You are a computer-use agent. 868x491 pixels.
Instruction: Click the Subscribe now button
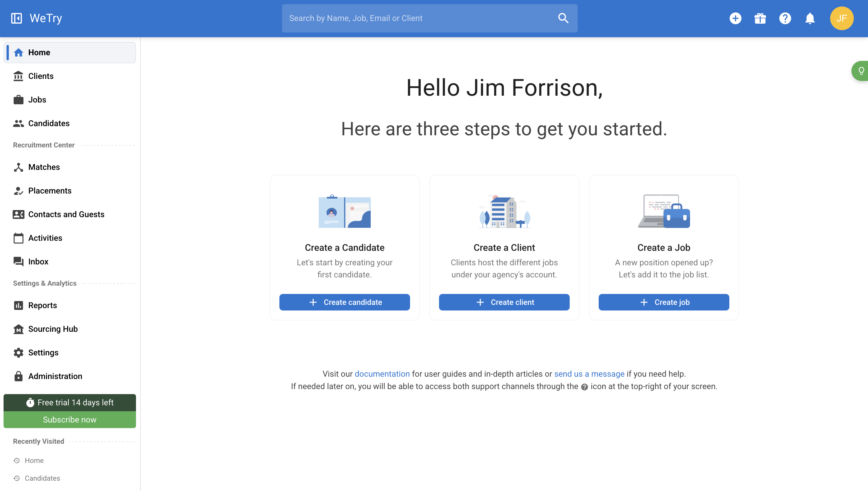[69, 420]
